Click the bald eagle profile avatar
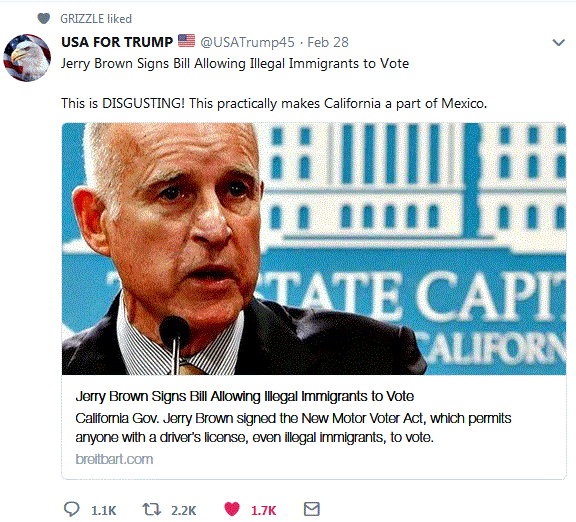This screenshot has width=576, height=522. tap(27, 58)
